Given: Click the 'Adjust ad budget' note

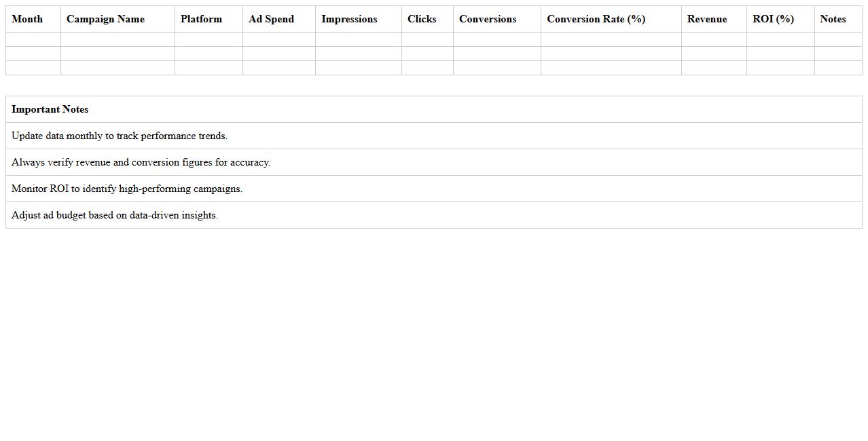Looking at the screenshot, I should click(115, 215).
